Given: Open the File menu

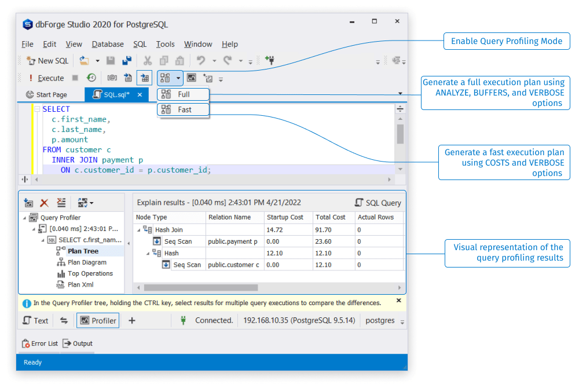Looking at the screenshot, I should (27, 44).
